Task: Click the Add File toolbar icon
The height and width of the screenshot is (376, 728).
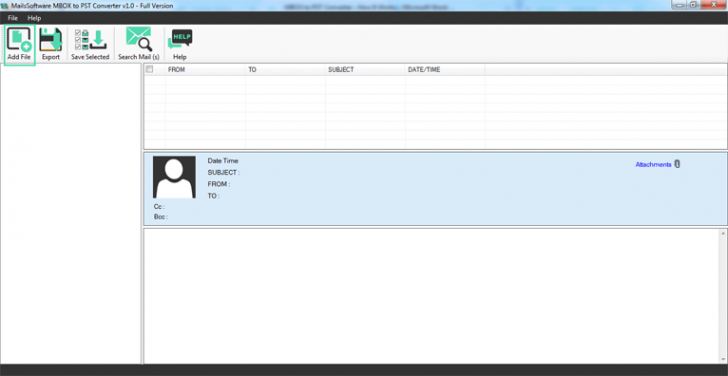Action: (x=20, y=45)
